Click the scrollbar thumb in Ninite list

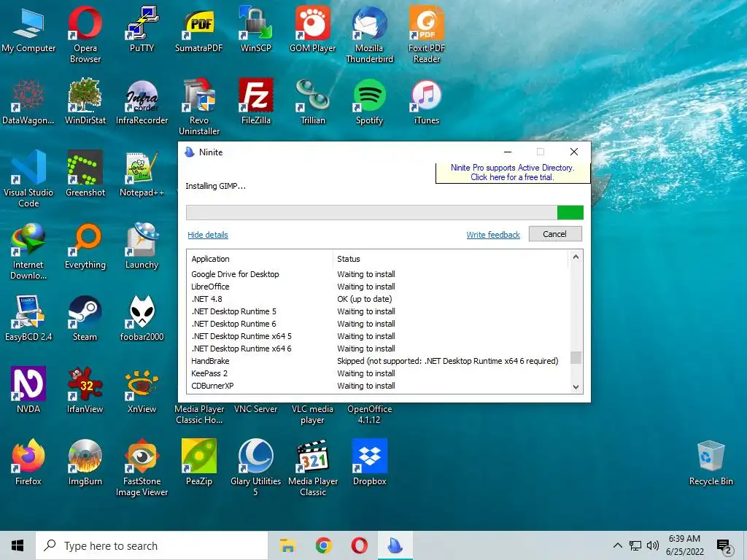576,357
